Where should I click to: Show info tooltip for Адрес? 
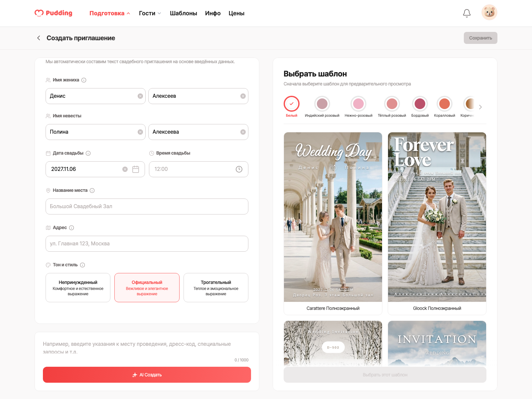pos(71,228)
